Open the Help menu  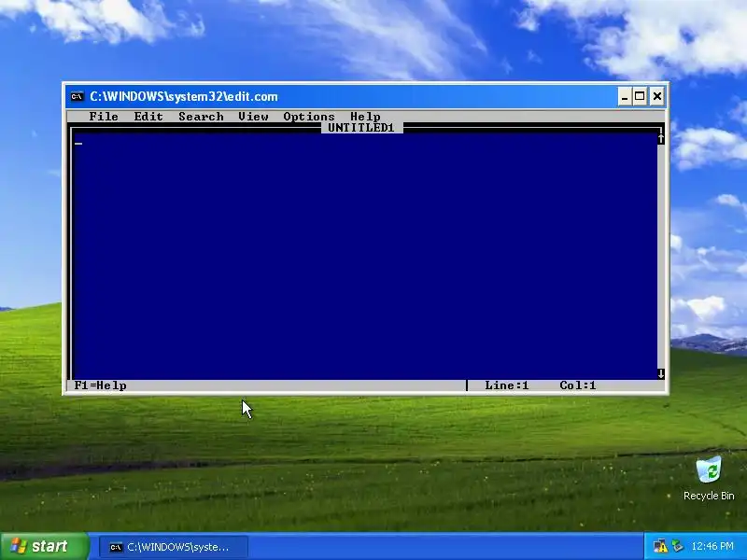(x=365, y=117)
